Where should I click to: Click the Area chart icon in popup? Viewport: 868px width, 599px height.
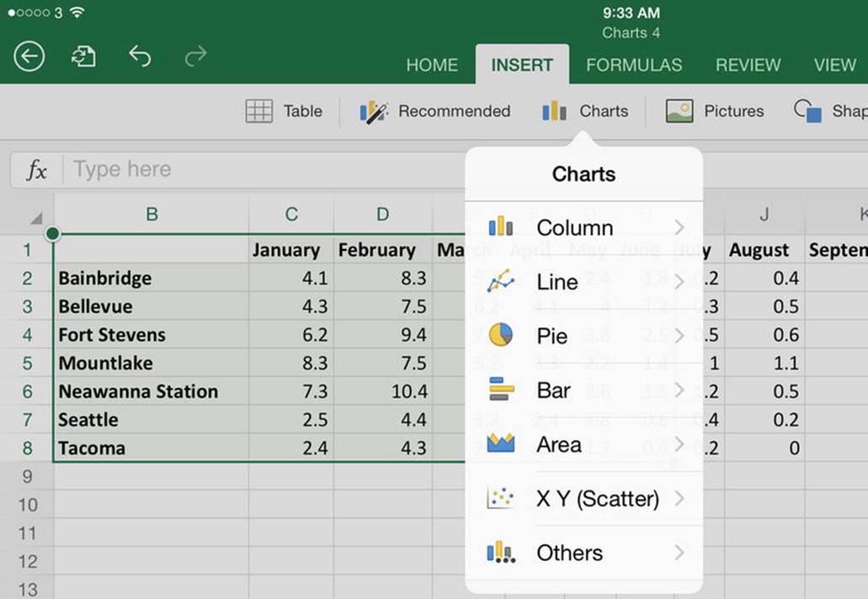(x=501, y=443)
